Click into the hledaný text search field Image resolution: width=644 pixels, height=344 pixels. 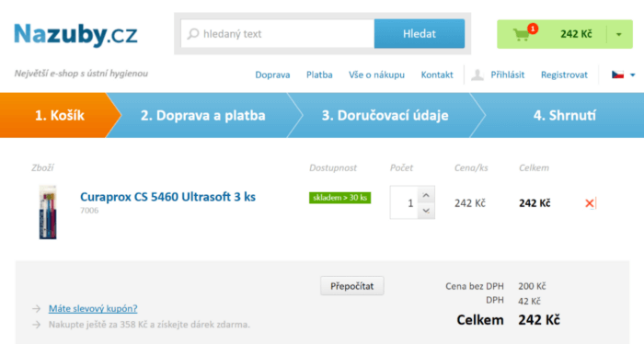(278, 34)
